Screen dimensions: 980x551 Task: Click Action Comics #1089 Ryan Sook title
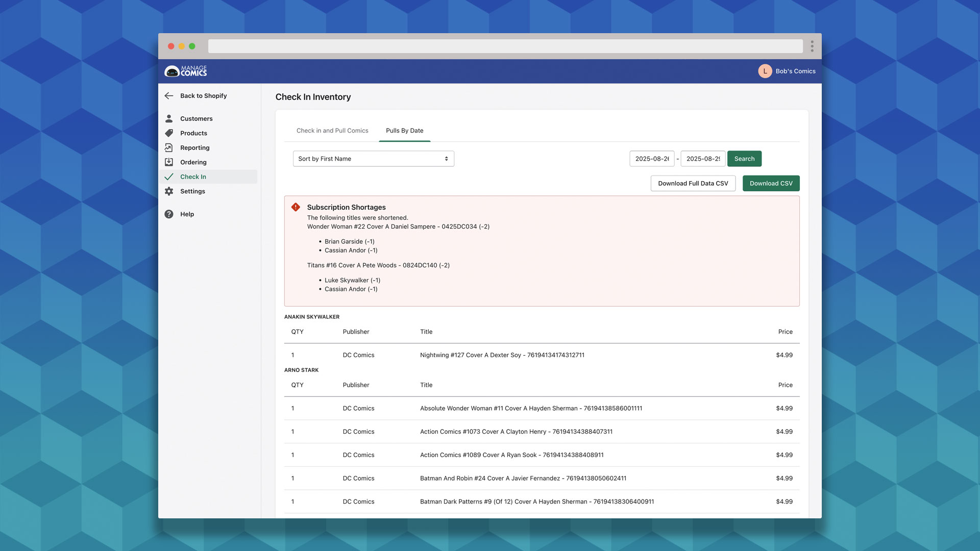[x=511, y=455]
